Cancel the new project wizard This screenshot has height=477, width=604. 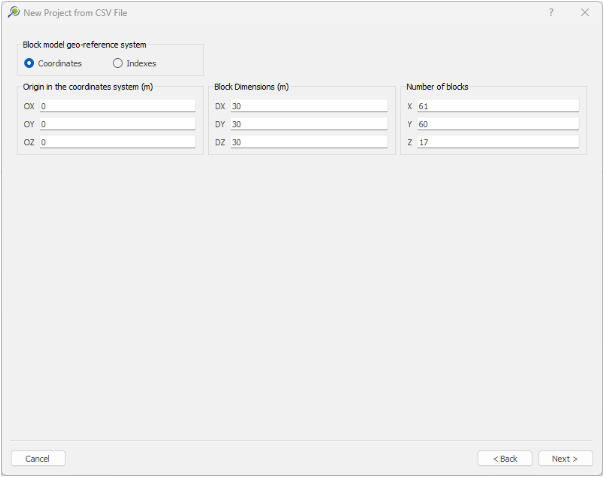point(38,459)
